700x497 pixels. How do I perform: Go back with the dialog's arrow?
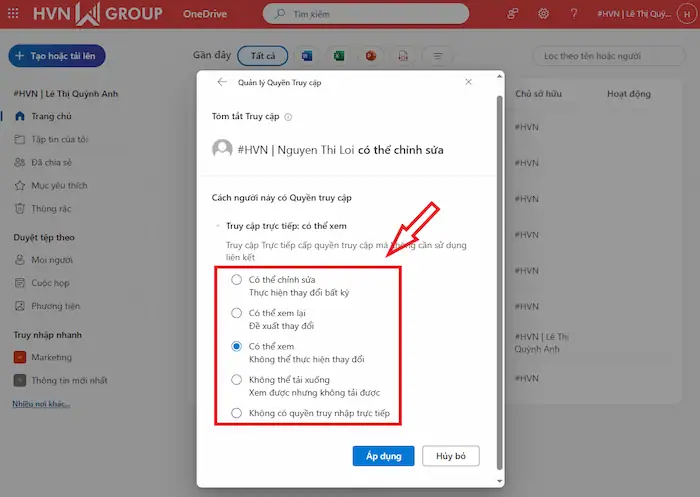point(222,82)
